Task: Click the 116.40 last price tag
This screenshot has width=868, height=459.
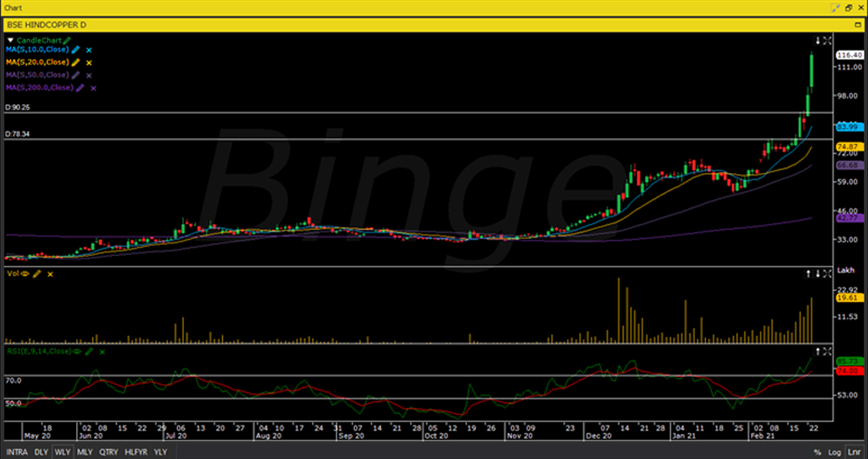Action: click(850, 55)
